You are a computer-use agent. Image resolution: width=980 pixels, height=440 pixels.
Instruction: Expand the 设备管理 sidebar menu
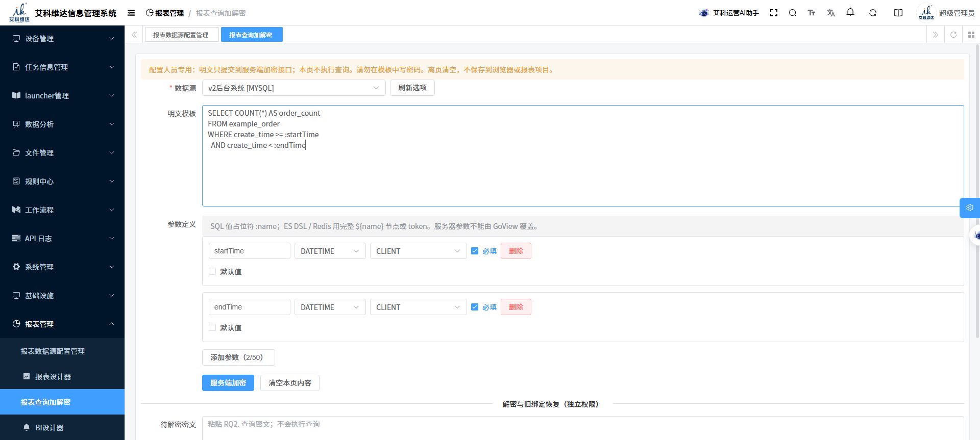click(x=62, y=38)
